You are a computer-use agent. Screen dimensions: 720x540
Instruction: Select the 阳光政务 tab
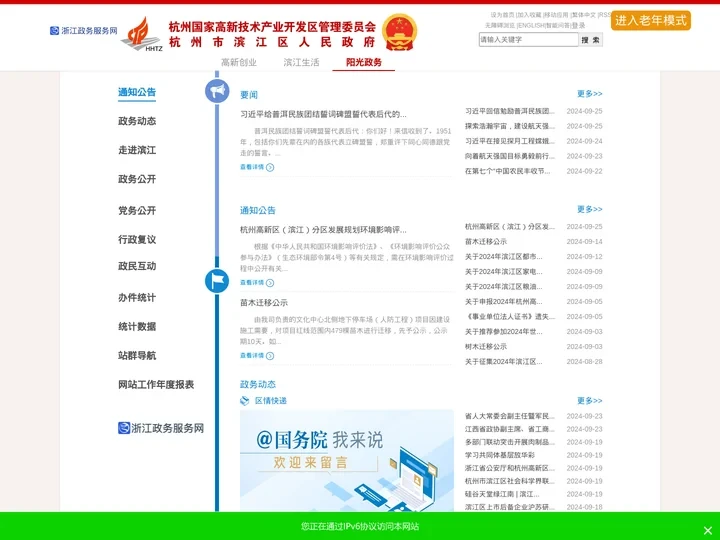(x=364, y=62)
